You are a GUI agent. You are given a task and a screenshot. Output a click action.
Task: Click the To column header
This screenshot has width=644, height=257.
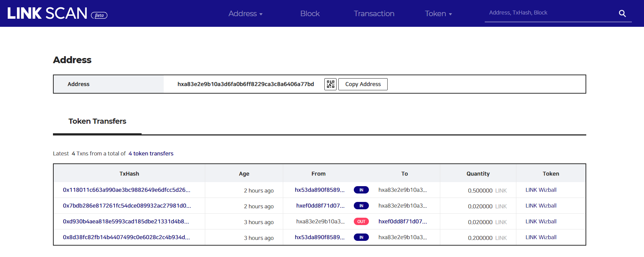click(x=405, y=174)
